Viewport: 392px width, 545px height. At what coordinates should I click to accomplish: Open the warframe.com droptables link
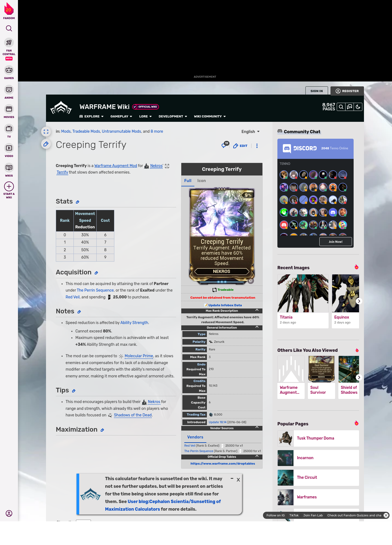click(x=223, y=464)
